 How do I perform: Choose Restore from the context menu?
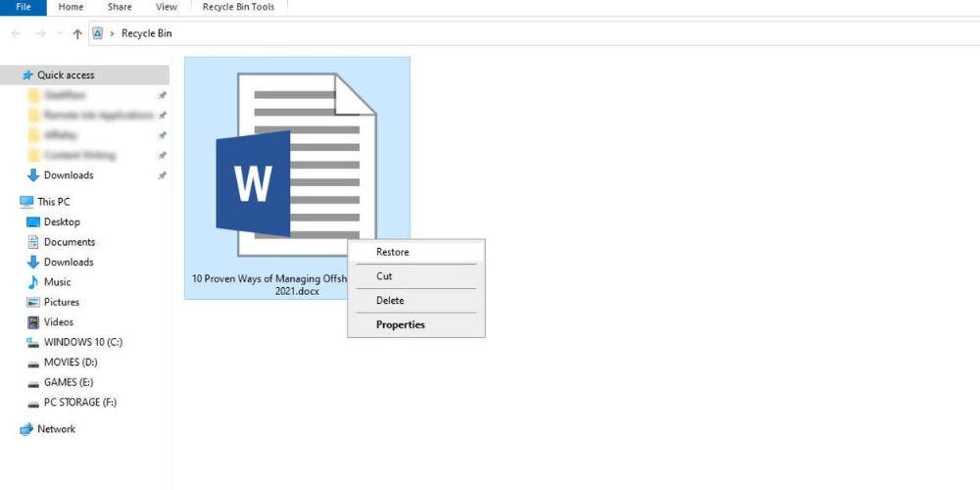tap(416, 252)
